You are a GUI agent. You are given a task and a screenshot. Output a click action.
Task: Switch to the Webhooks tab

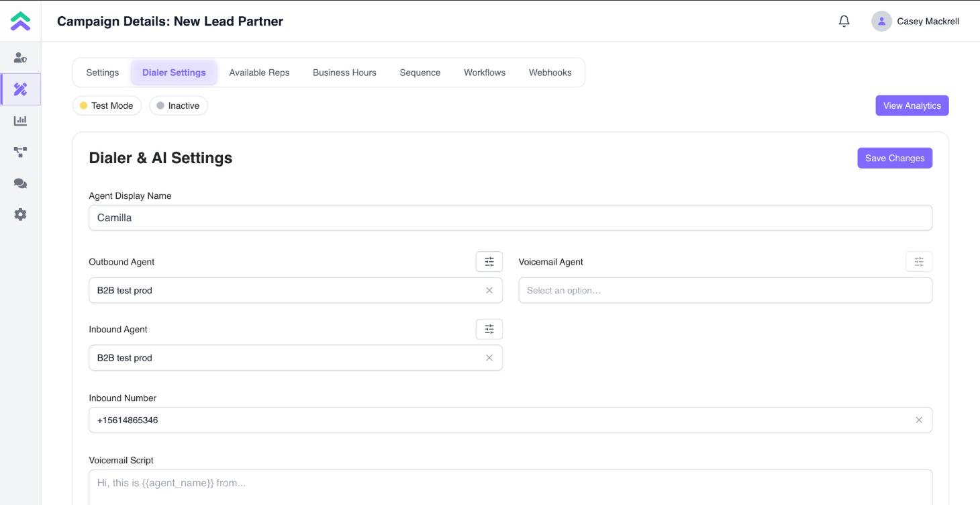(x=550, y=72)
